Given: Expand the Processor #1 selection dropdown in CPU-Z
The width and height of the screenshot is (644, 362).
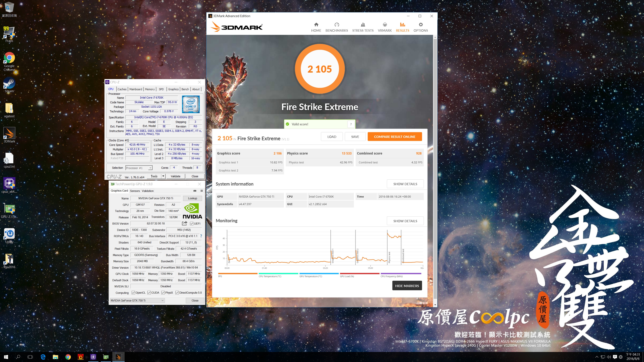Looking at the screenshot, I should point(150,168).
